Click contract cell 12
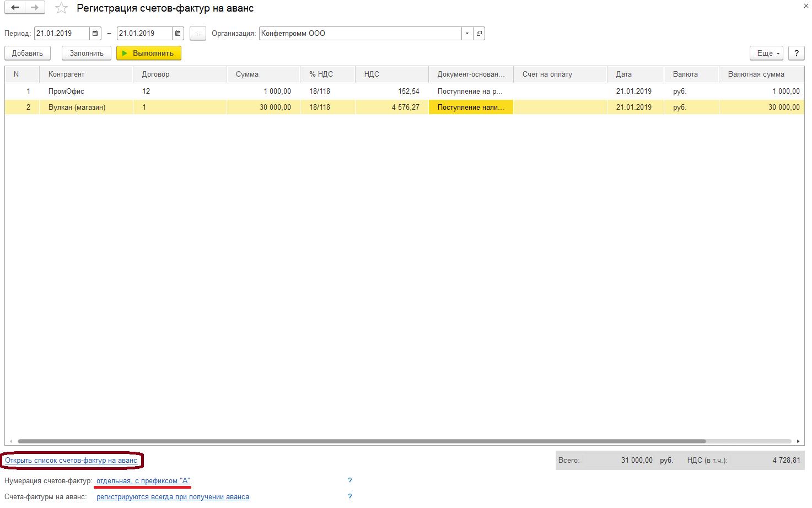The width and height of the screenshot is (812, 508). click(x=180, y=91)
